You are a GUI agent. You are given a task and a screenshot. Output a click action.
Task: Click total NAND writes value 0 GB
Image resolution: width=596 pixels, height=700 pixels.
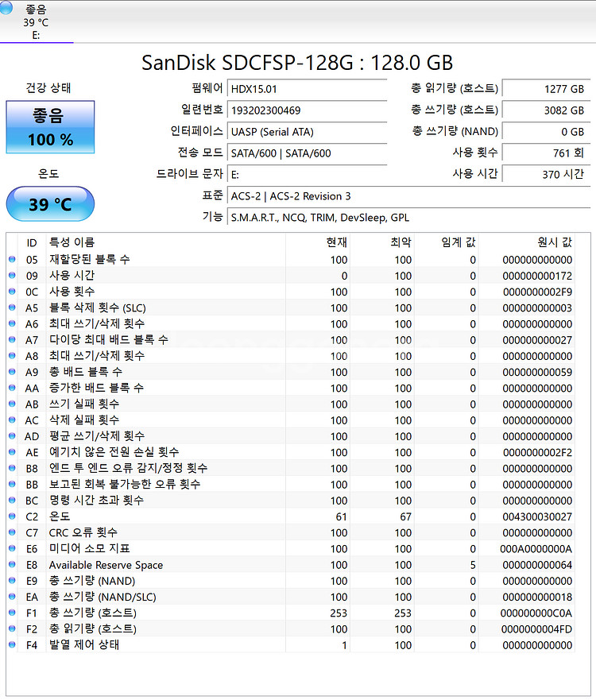546,132
